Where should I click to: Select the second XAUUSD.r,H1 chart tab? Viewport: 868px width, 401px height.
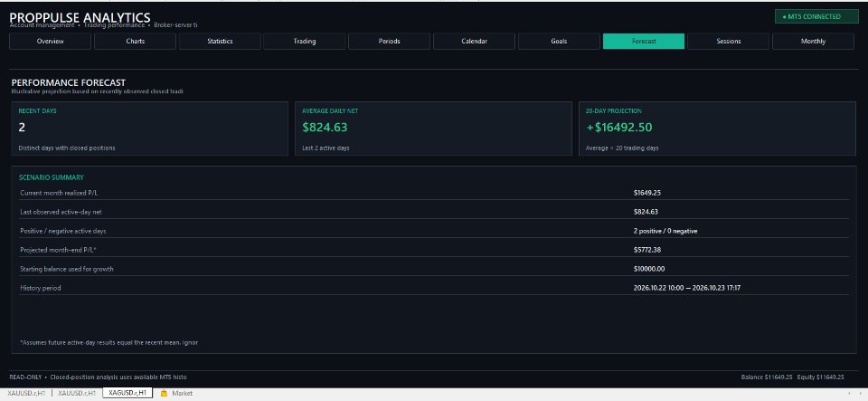tap(78, 393)
